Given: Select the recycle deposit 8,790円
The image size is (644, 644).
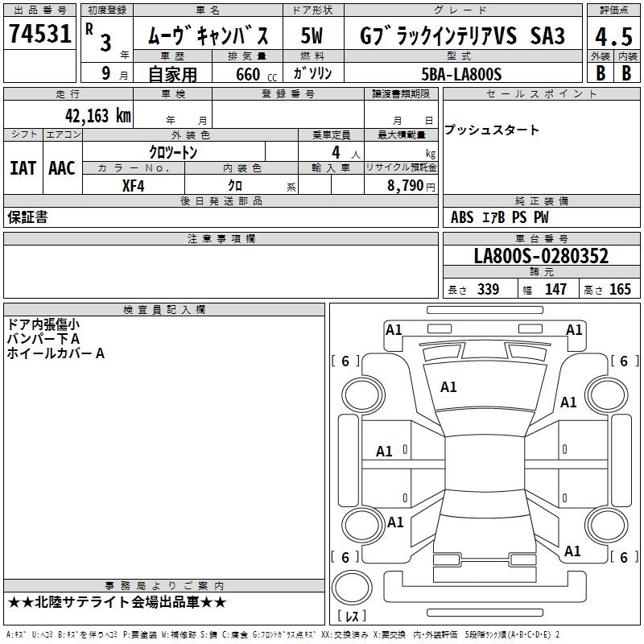Looking at the screenshot, I should click(x=411, y=186).
